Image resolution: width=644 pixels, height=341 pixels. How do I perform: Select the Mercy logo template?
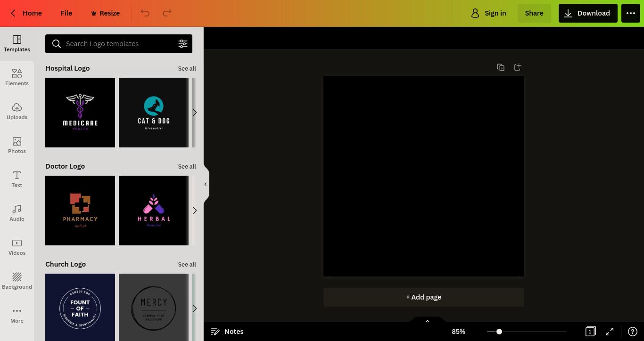tap(154, 307)
